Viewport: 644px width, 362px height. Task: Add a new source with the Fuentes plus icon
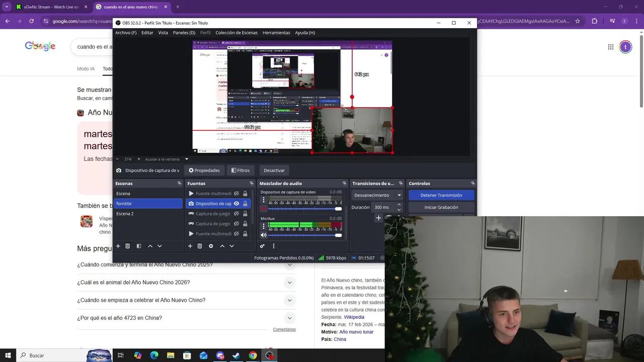[190, 246]
